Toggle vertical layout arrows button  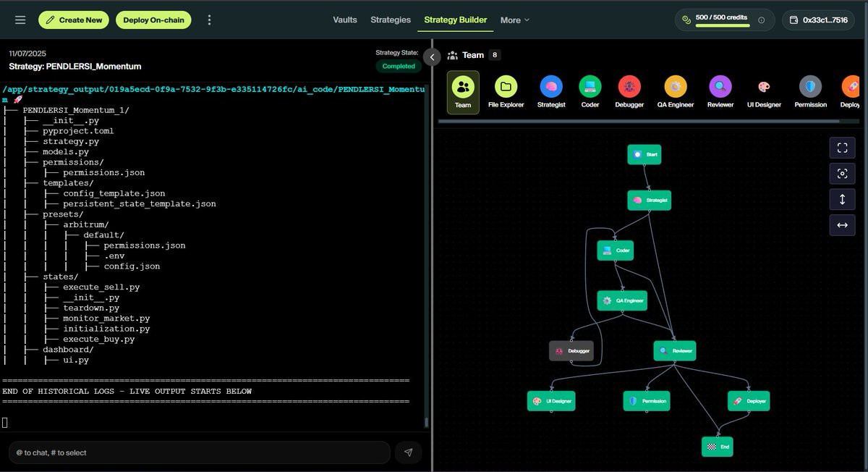click(x=842, y=199)
